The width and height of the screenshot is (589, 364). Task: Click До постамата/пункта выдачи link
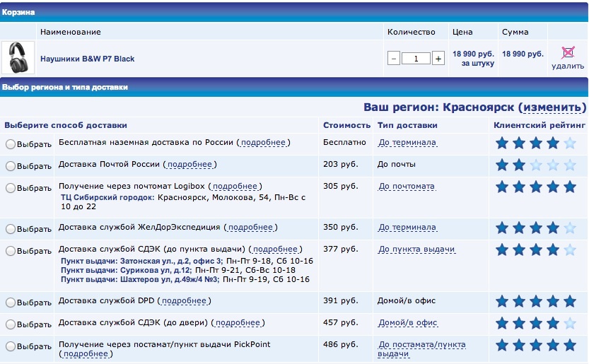[422, 349]
